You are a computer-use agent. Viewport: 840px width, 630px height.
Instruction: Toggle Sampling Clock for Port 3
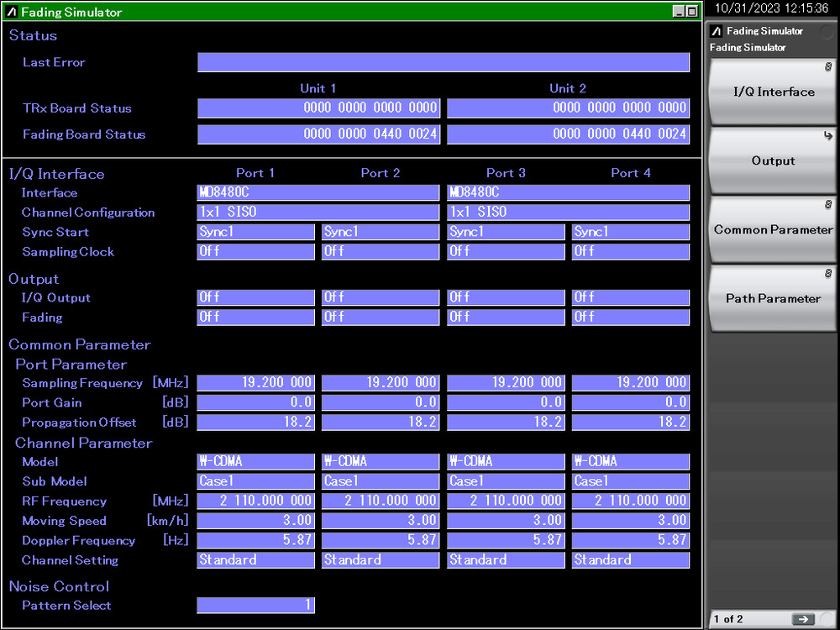[507, 252]
